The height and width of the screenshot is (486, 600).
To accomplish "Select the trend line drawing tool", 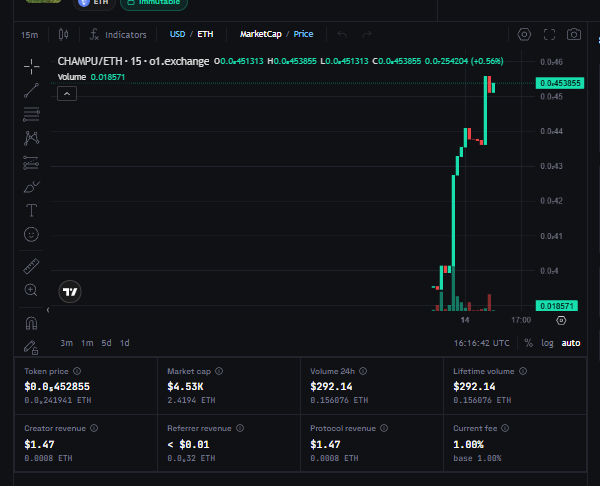I will click(x=31, y=90).
